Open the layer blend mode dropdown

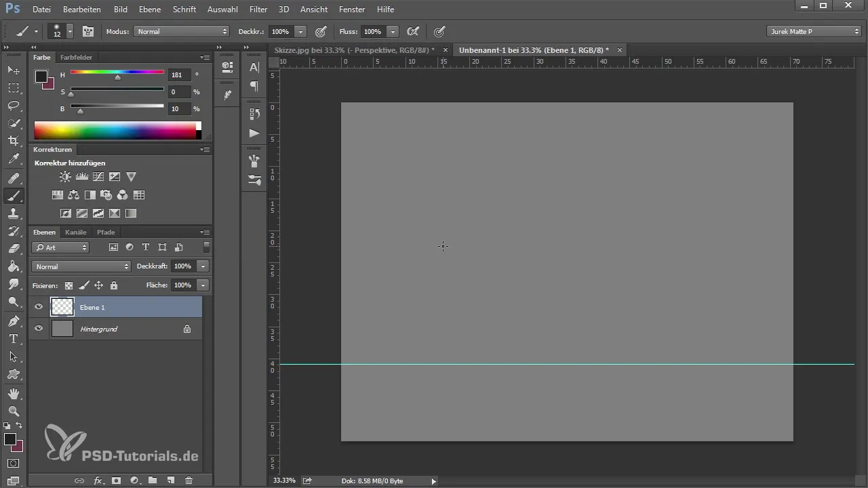81,266
